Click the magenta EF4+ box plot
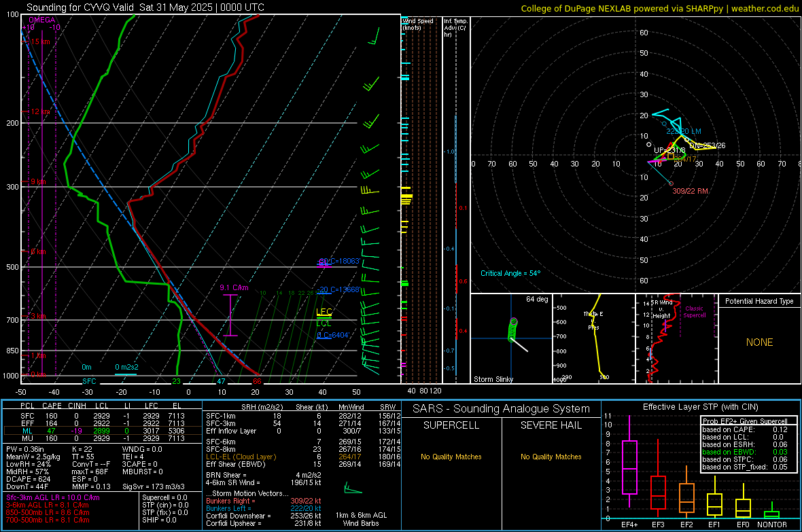Screen dimensions: 802x532 629,467
